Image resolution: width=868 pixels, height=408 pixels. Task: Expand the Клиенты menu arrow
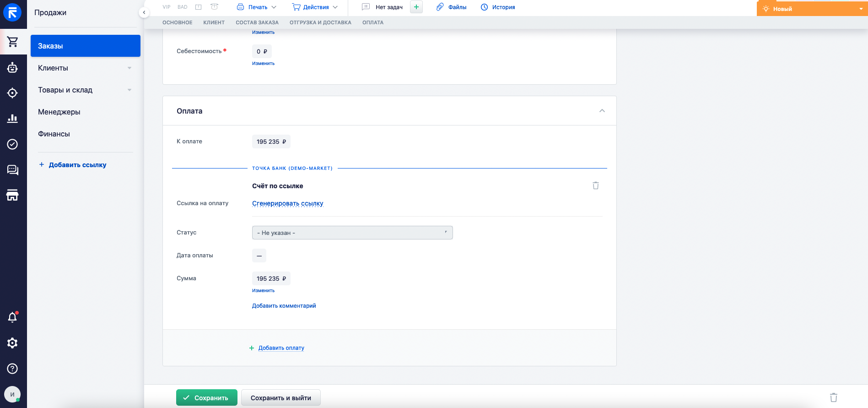[x=129, y=68]
